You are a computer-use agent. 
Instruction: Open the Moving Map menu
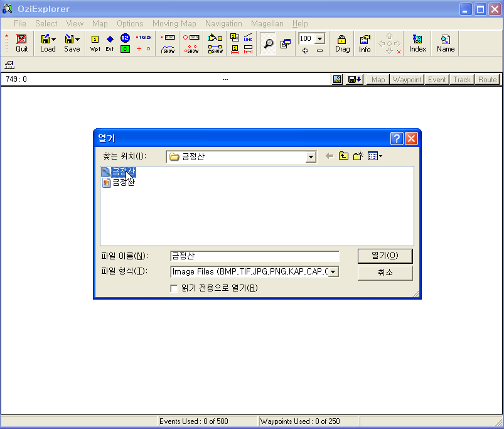[174, 23]
